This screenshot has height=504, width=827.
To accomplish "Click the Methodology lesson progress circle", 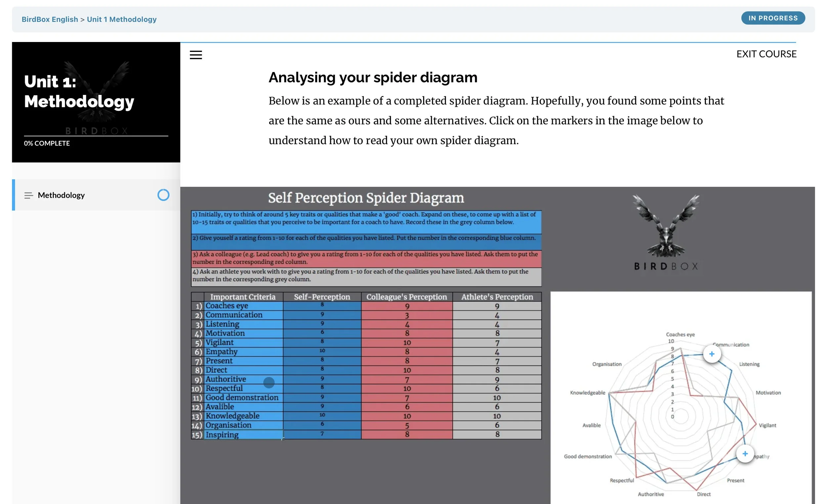I will [x=163, y=195].
